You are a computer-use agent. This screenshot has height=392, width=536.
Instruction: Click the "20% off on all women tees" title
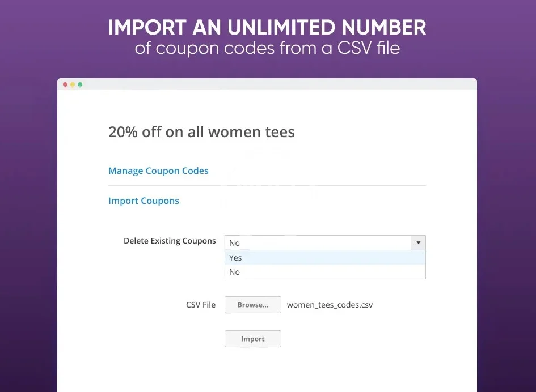201,133
